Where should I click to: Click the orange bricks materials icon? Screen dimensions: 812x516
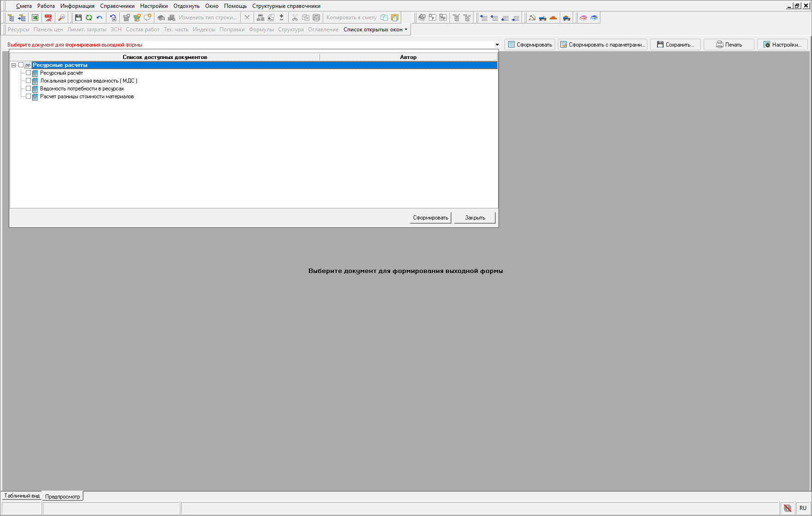click(553, 18)
